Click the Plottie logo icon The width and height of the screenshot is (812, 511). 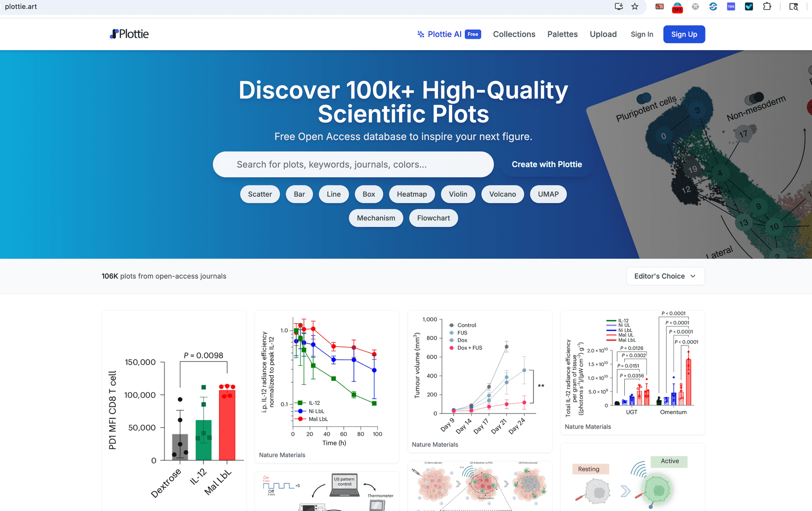point(114,34)
